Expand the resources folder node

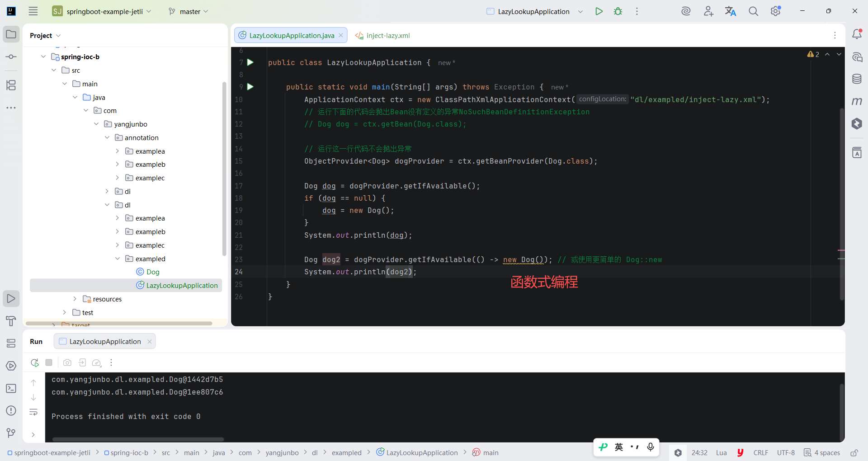(75, 299)
